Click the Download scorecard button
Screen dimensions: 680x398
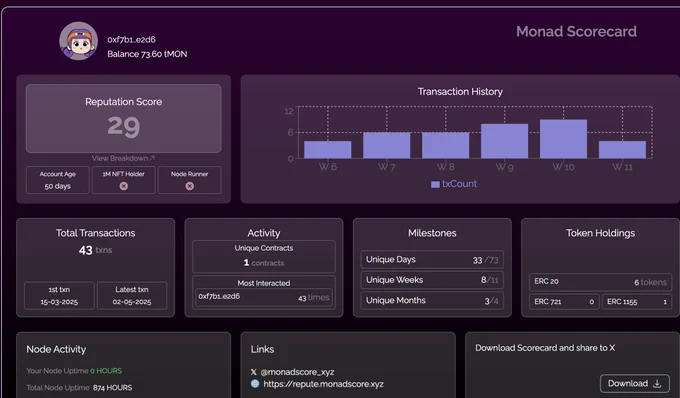pos(635,383)
